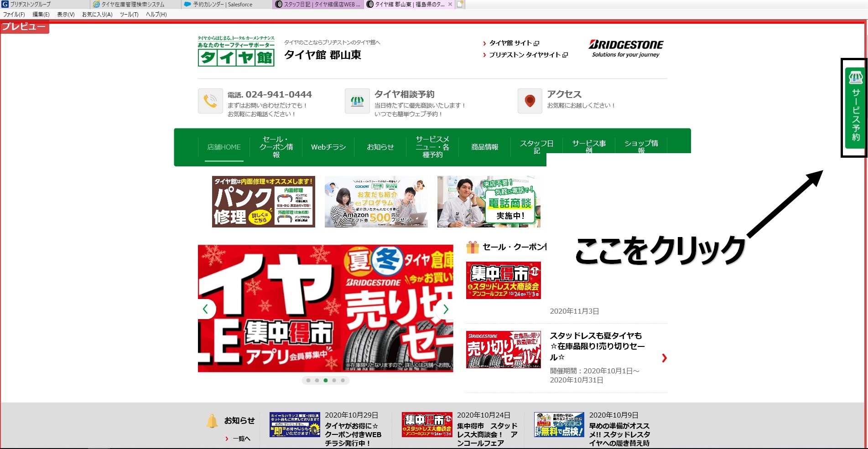Click the red arrow on the 売り切りセール row
This screenshot has height=449, width=868.
coord(664,358)
